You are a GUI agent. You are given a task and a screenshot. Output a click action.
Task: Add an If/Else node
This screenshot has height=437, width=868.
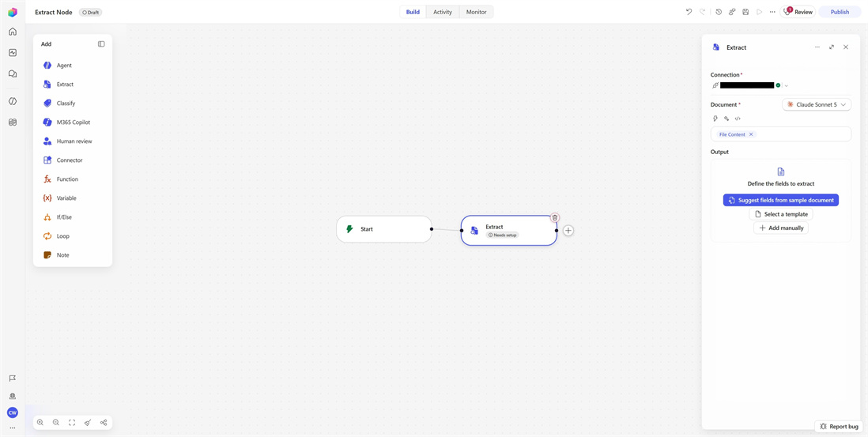[73, 217]
